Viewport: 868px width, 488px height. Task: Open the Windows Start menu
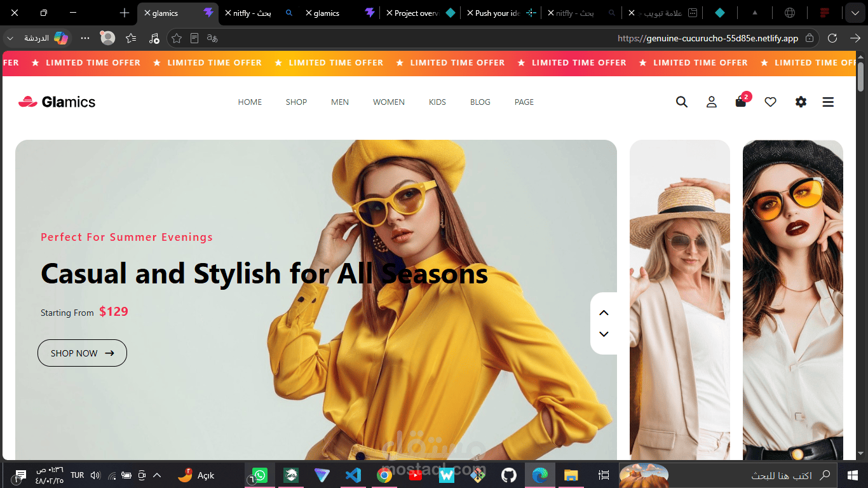(853, 475)
